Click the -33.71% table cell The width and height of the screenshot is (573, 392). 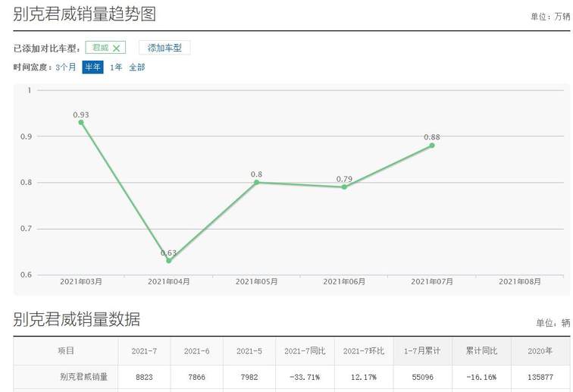pos(305,377)
